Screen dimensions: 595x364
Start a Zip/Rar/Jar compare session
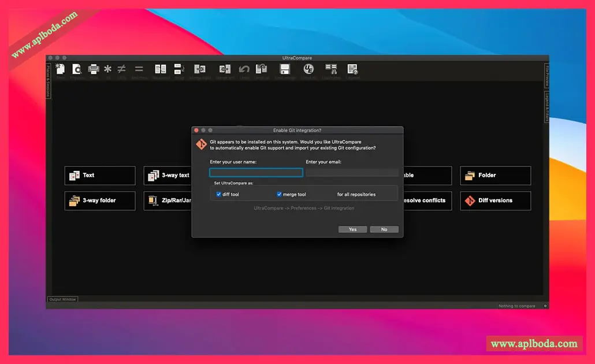coord(168,200)
